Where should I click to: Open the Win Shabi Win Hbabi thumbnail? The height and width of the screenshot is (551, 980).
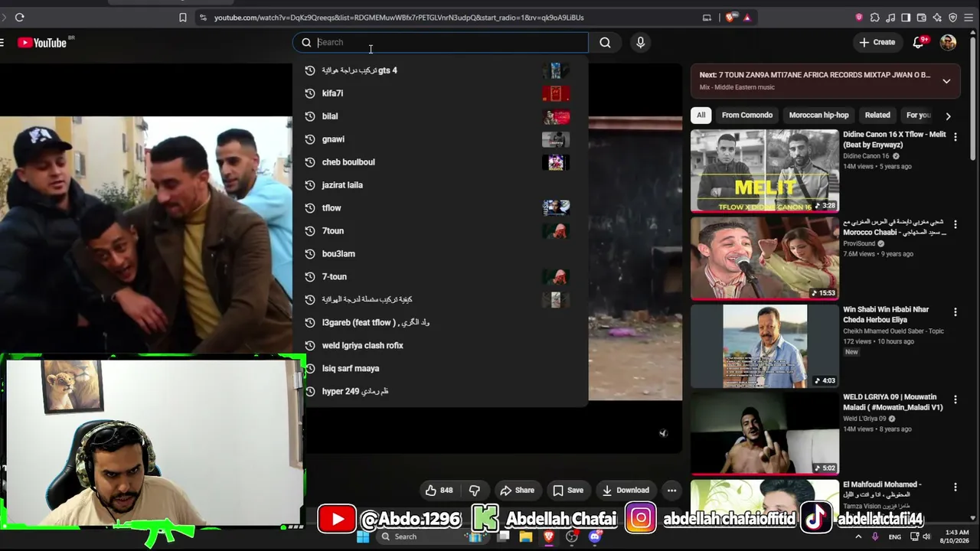click(765, 346)
